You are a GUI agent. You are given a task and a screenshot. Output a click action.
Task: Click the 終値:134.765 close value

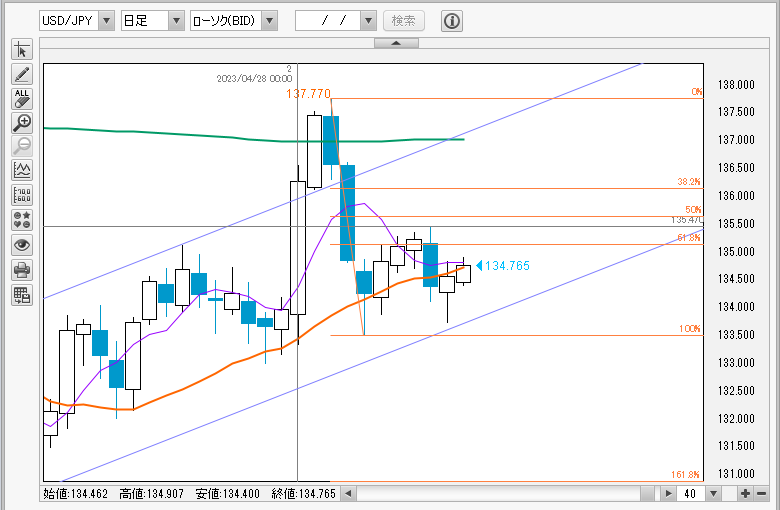tap(304, 494)
